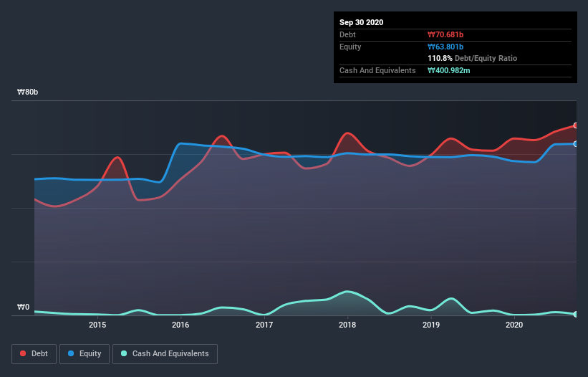Click the 2015 x-axis label

tap(97, 325)
